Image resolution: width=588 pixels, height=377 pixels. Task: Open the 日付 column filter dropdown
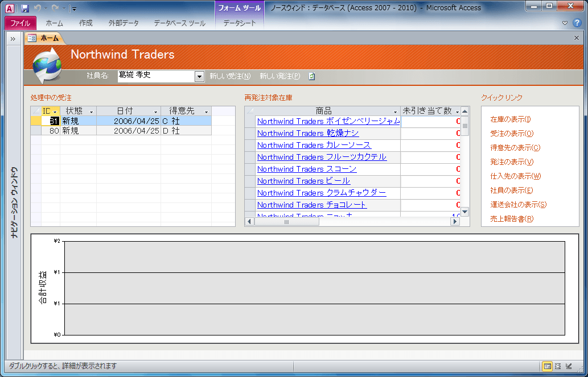coord(155,111)
